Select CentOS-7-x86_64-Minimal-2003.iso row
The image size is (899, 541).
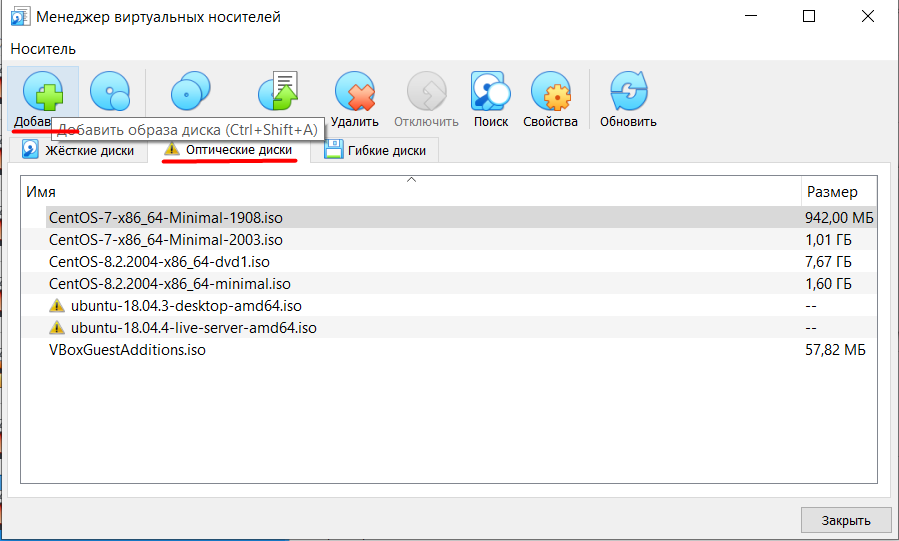tap(449, 240)
